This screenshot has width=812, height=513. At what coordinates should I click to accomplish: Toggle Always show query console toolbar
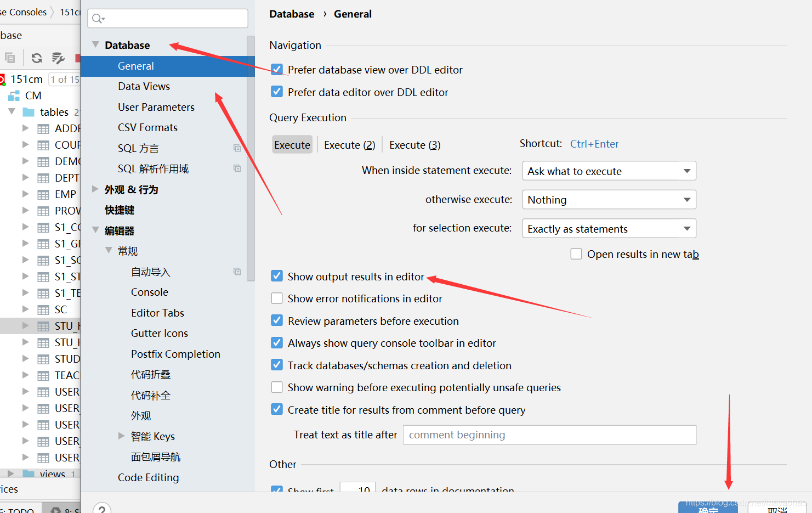click(277, 343)
